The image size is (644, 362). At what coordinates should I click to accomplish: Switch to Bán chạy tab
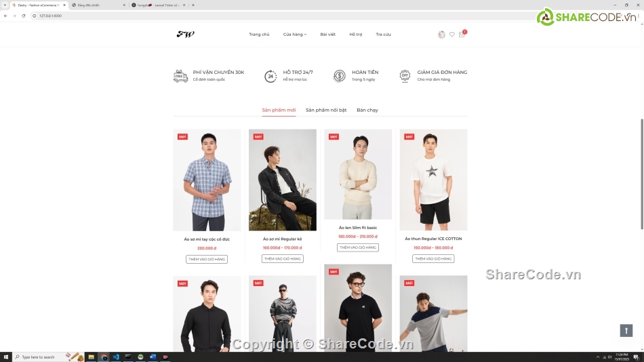click(367, 110)
